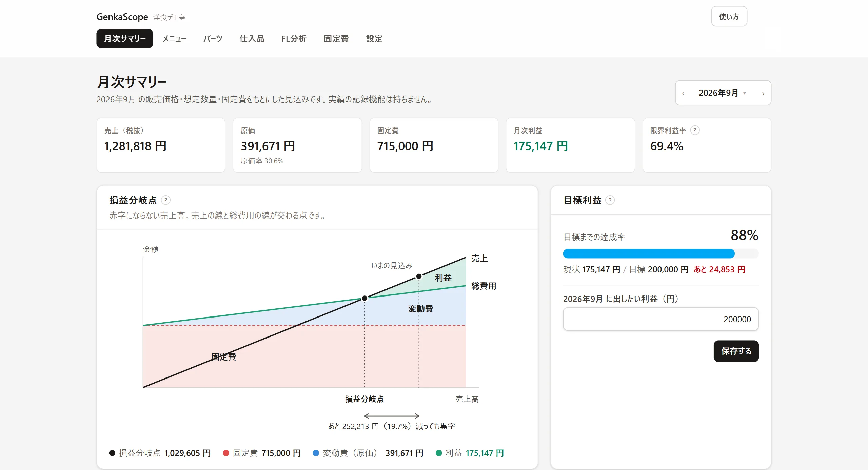
Task: Click the blue 変動費 legend dot
Action: click(316, 453)
